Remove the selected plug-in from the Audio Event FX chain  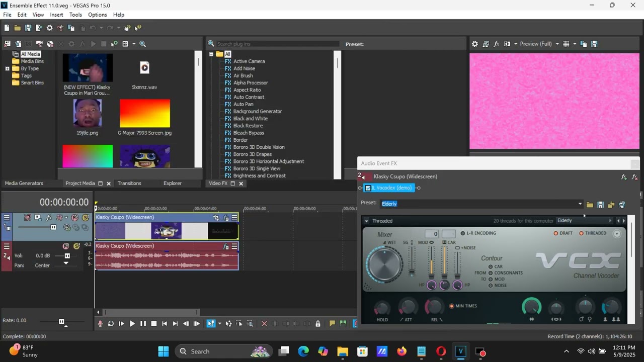click(634, 177)
